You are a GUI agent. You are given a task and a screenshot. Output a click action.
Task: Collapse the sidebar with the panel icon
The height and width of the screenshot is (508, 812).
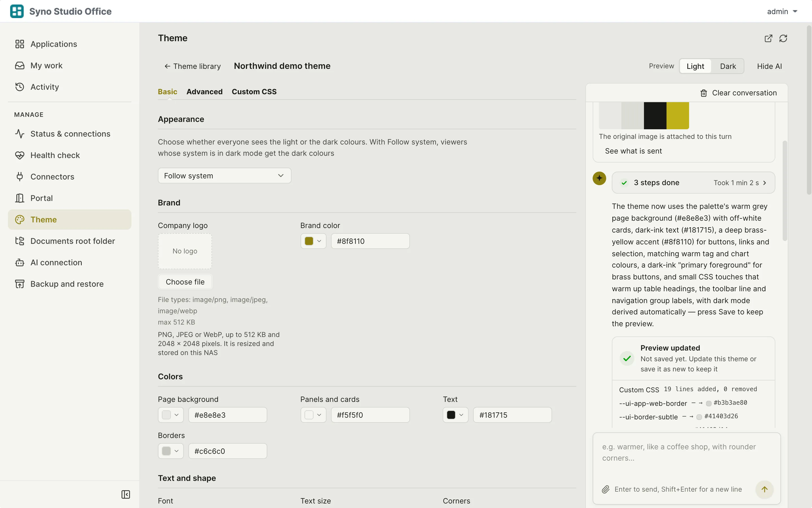tap(125, 494)
